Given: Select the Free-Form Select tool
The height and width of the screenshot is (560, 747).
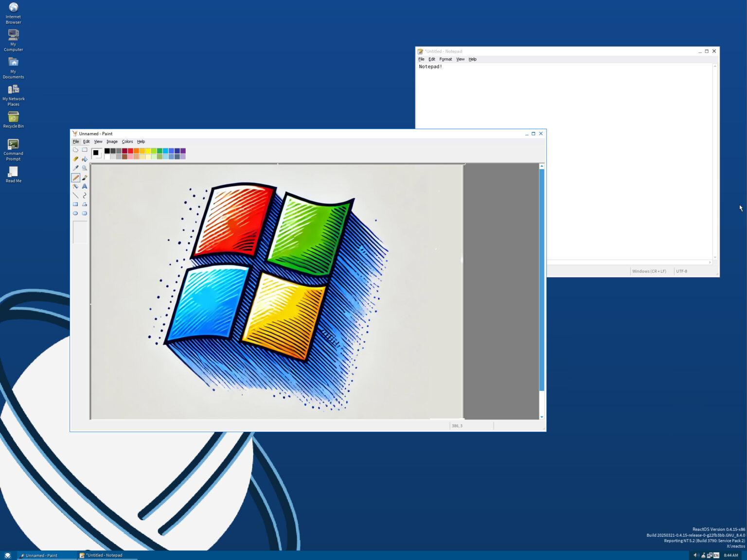Looking at the screenshot, I should pyautogui.click(x=75, y=150).
